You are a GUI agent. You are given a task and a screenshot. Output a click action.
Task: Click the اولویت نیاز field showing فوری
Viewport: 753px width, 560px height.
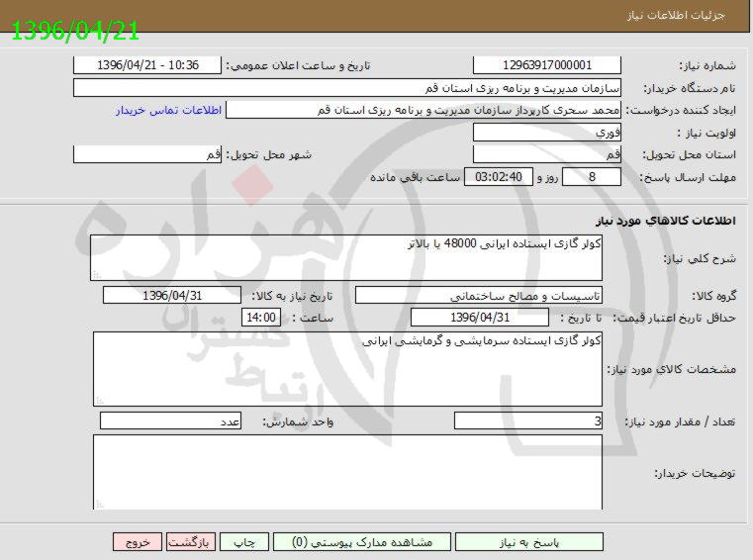tap(547, 132)
